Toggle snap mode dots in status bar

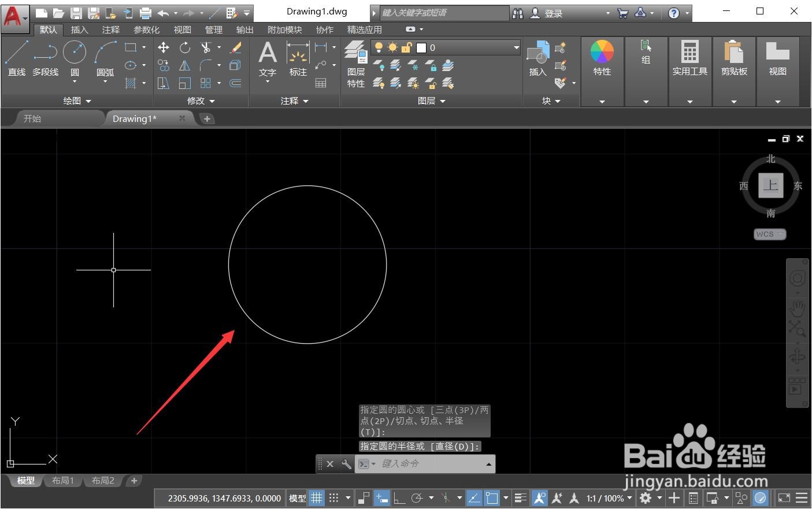[x=334, y=497]
